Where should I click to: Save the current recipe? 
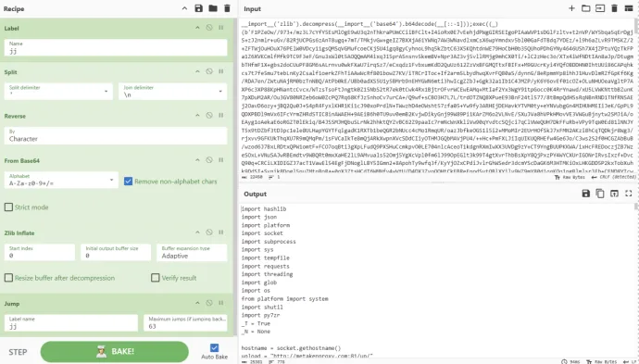coord(198,8)
